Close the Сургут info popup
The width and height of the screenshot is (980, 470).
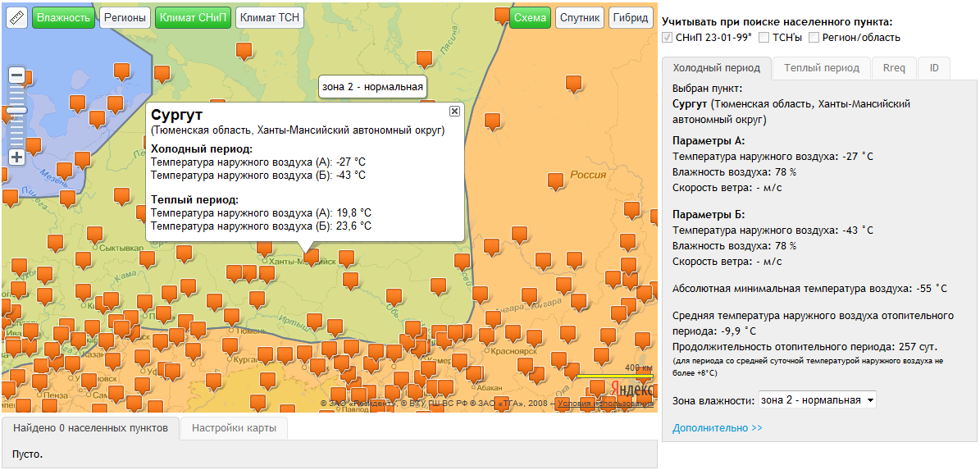tap(454, 111)
